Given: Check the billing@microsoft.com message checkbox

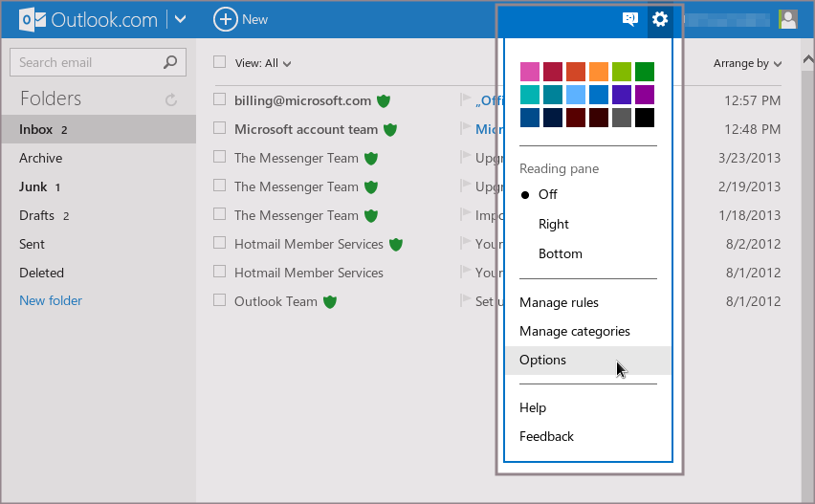Looking at the screenshot, I should click(x=220, y=100).
